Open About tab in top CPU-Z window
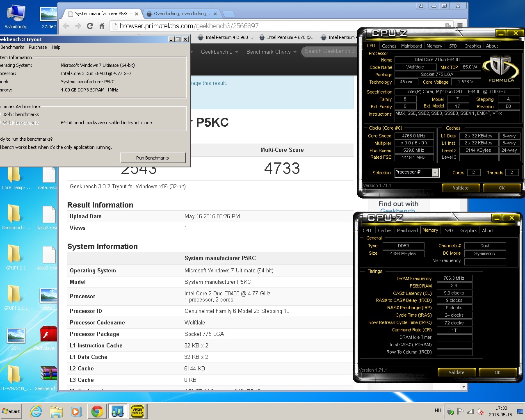525x420 pixels. (x=492, y=46)
